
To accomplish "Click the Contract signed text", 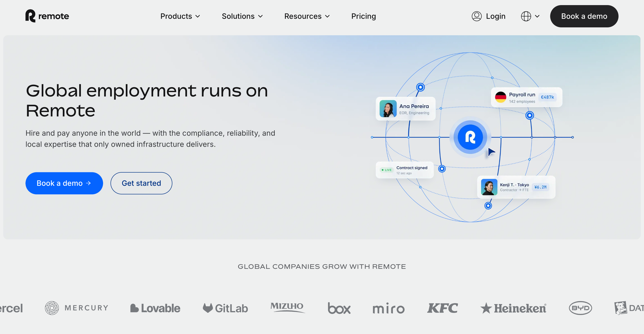I will click(x=412, y=167).
